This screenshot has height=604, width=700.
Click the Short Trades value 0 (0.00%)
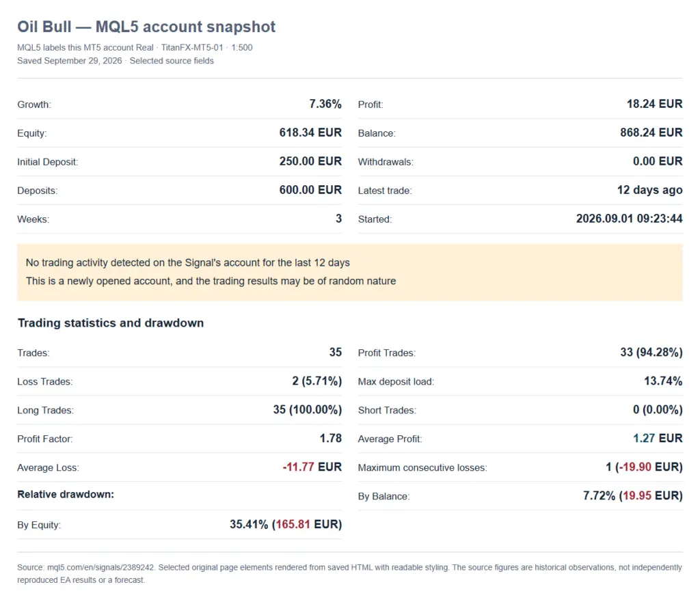coord(658,409)
